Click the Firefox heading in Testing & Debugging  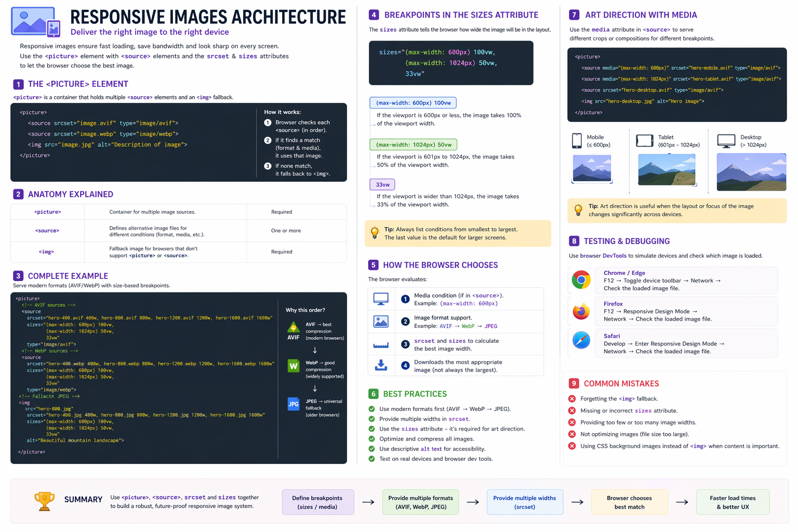613,304
